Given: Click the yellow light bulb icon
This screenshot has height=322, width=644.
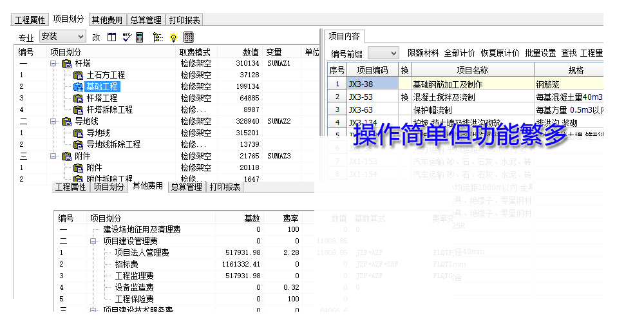Looking at the screenshot, I should tap(174, 37).
